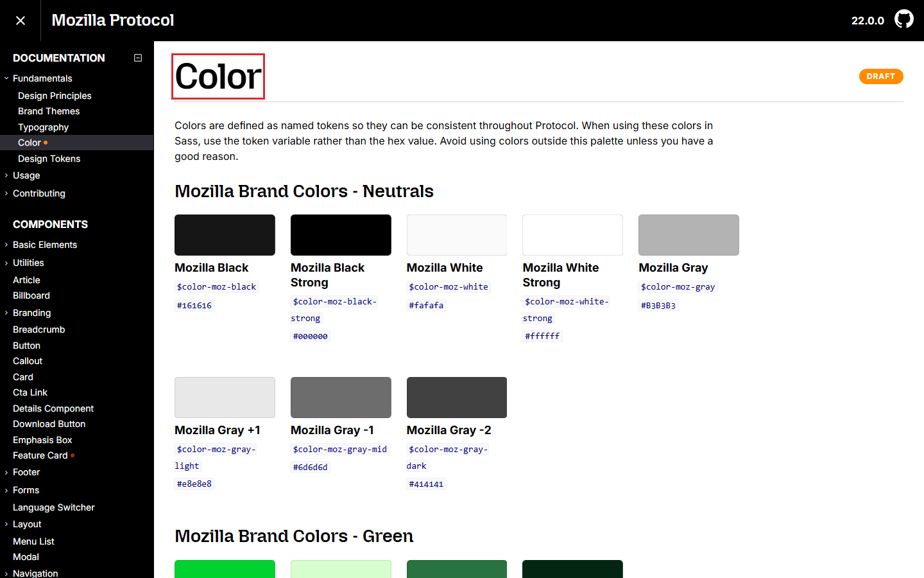The image size is (924, 578).
Task: Open the Language Switcher component
Action: tap(54, 507)
